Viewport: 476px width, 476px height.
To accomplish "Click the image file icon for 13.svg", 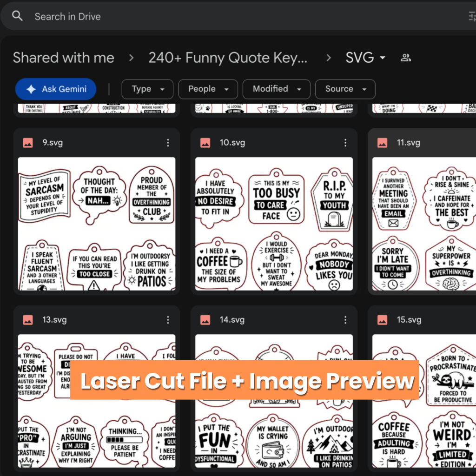I will (x=28, y=320).
